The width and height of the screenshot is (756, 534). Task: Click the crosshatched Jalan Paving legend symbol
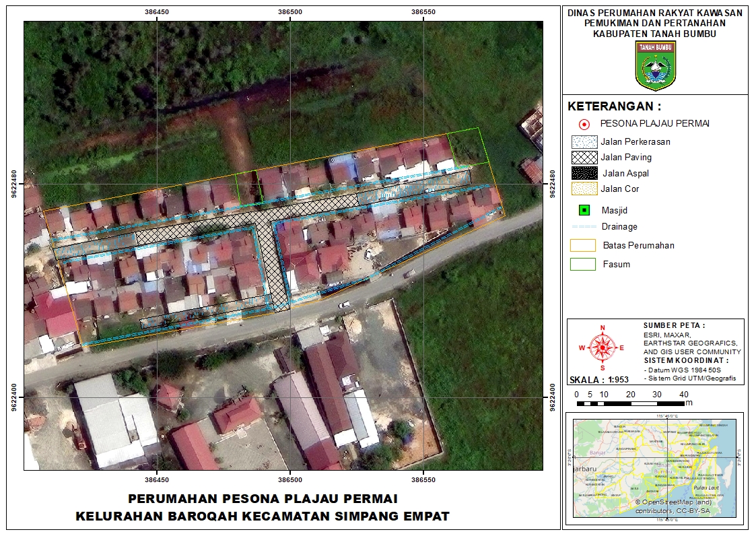pos(584,158)
